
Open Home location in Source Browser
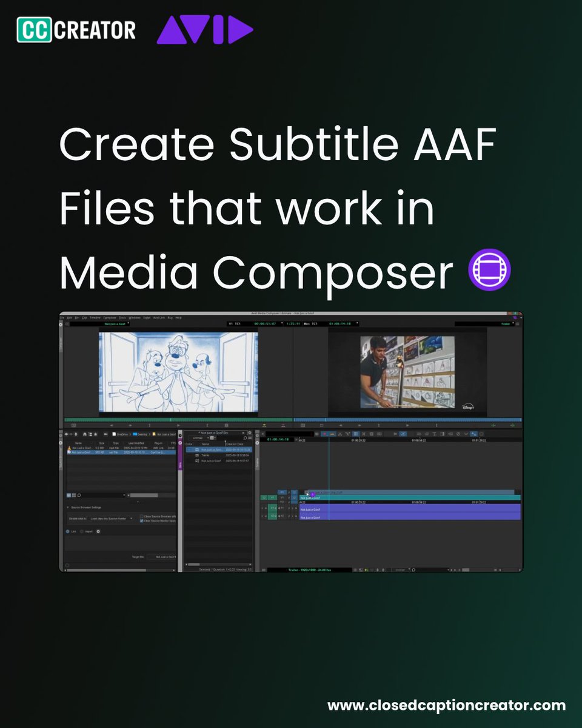coord(85,434)
